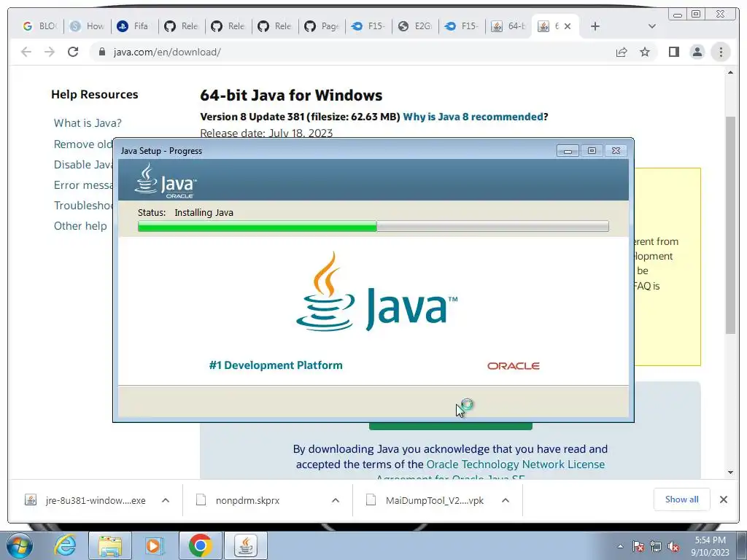The image size is (747, 560).
Task: Close the downloads bar
Action: pyautogui.click(x=723, y=499)
